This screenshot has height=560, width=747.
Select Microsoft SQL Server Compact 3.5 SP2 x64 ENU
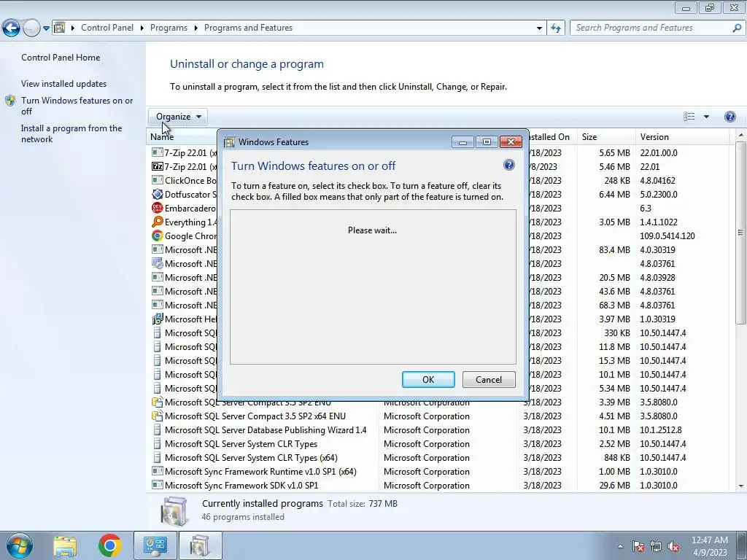[255, 416]
